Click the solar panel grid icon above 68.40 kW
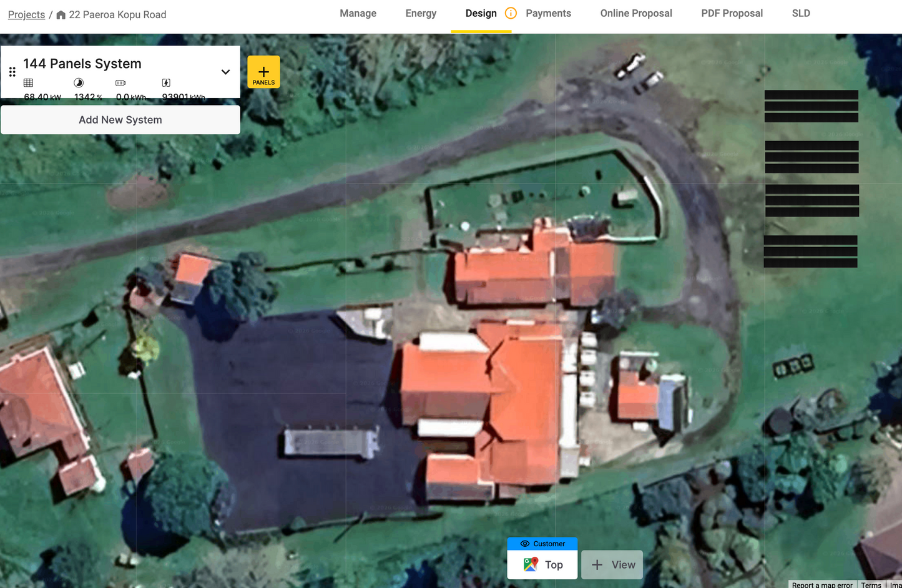 [28, 82]
